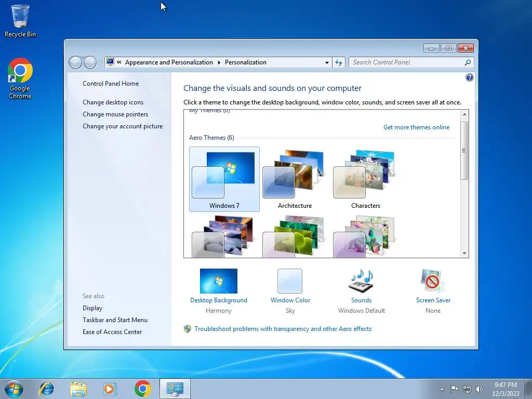The height and width of the screenshot is (399, 532).
Task: Maximize the Personalization window
Action: (x=448, y=48)
